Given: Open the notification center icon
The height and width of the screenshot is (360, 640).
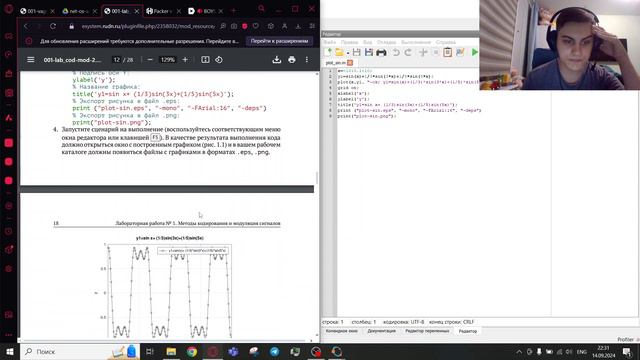Looking at the screenshot, I should [x=627, y=351].
